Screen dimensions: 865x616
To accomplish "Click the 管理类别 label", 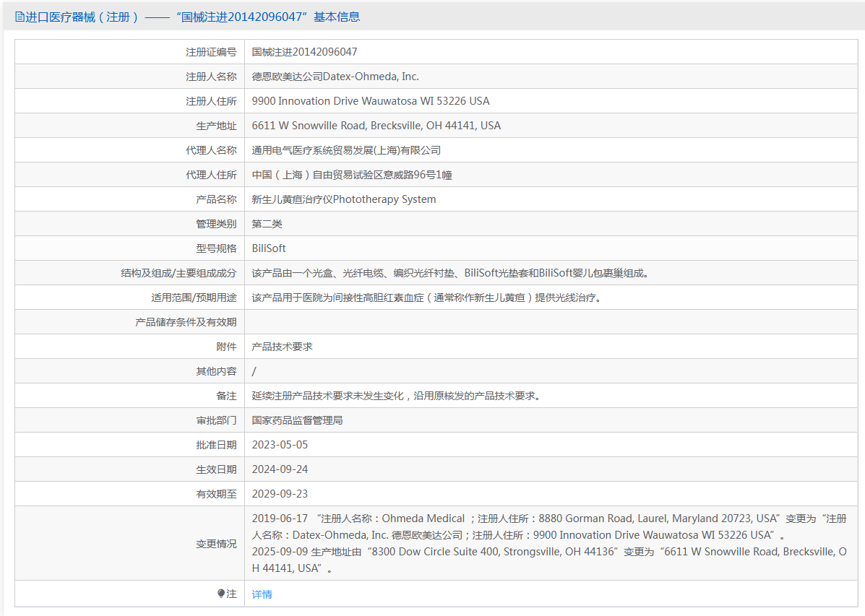I will (x=216, y=224).
